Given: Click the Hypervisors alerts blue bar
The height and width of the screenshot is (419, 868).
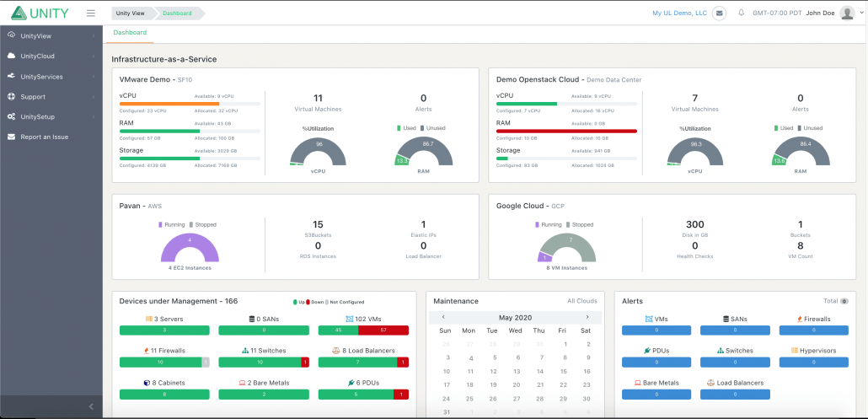Looking at the screenshot, I should pos(814,362).
